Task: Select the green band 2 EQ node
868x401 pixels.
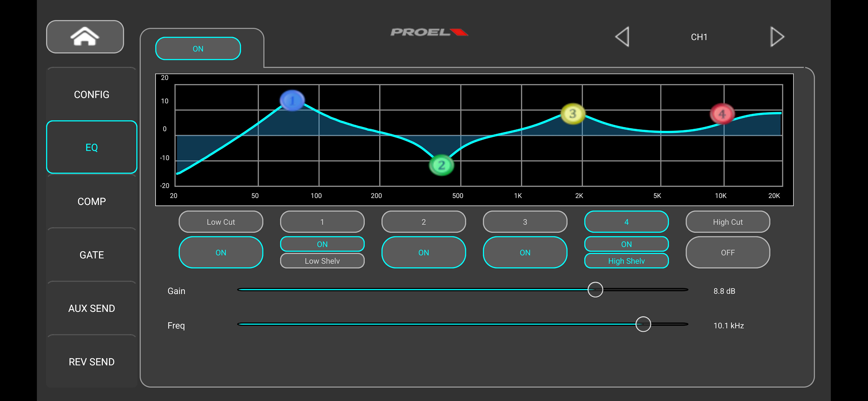Action: 441,165
